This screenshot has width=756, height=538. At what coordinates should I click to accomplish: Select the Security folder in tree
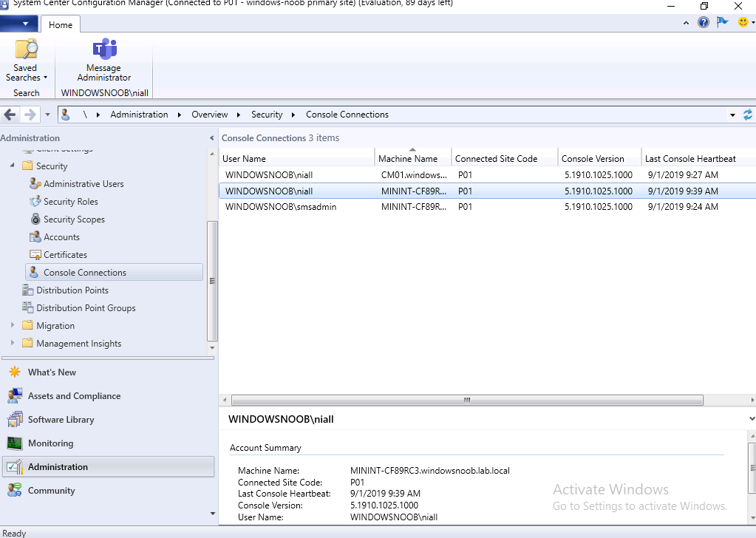(52, 166)
